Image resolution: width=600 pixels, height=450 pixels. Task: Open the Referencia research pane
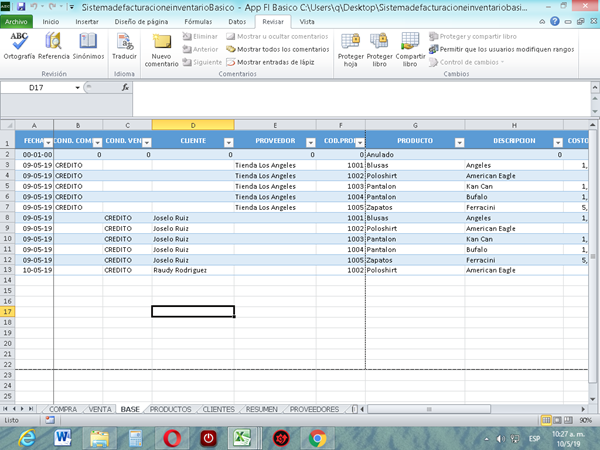53,46
